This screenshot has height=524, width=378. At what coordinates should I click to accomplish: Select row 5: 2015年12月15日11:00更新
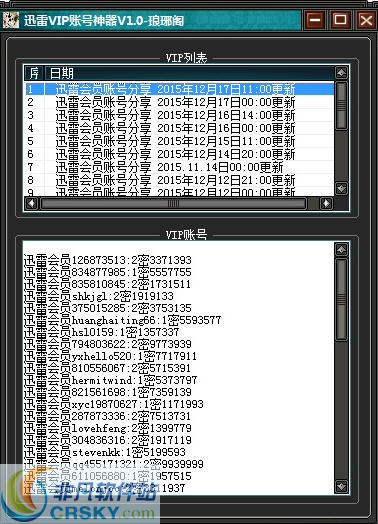pos(180,141)
